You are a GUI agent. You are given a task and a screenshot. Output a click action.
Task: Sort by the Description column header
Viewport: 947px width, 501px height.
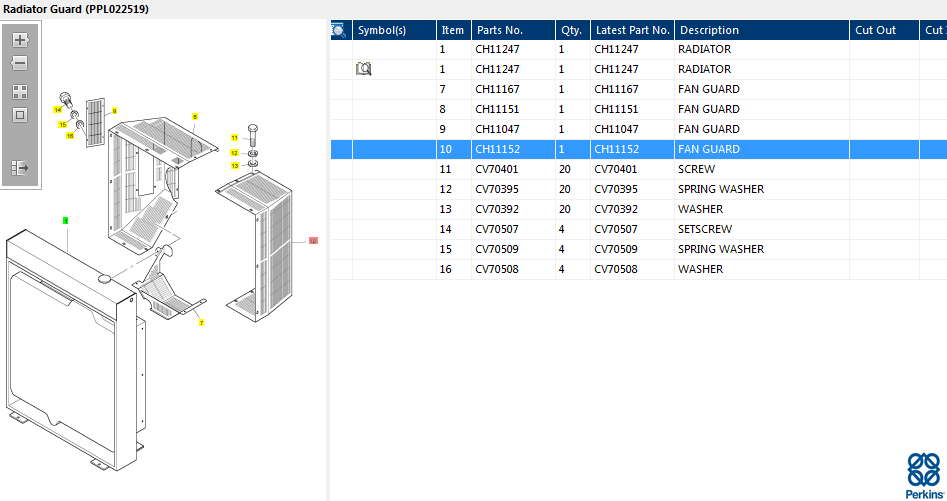click(x=760, y=30)
